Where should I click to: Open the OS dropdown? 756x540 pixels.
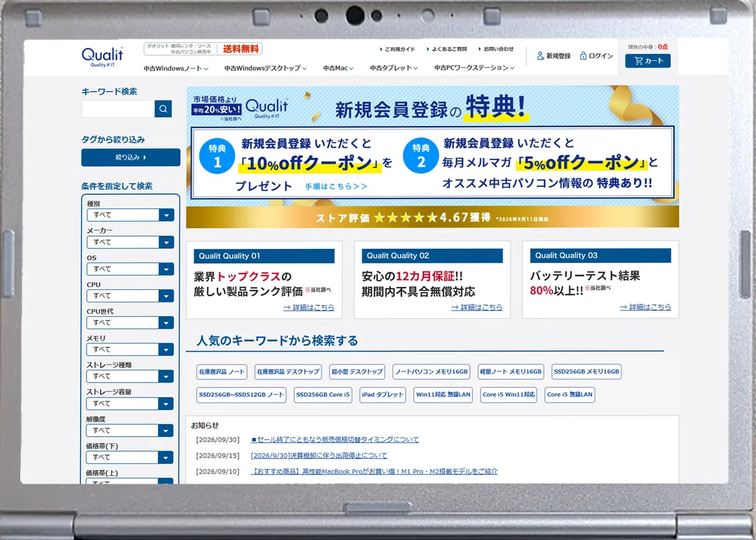130,269
